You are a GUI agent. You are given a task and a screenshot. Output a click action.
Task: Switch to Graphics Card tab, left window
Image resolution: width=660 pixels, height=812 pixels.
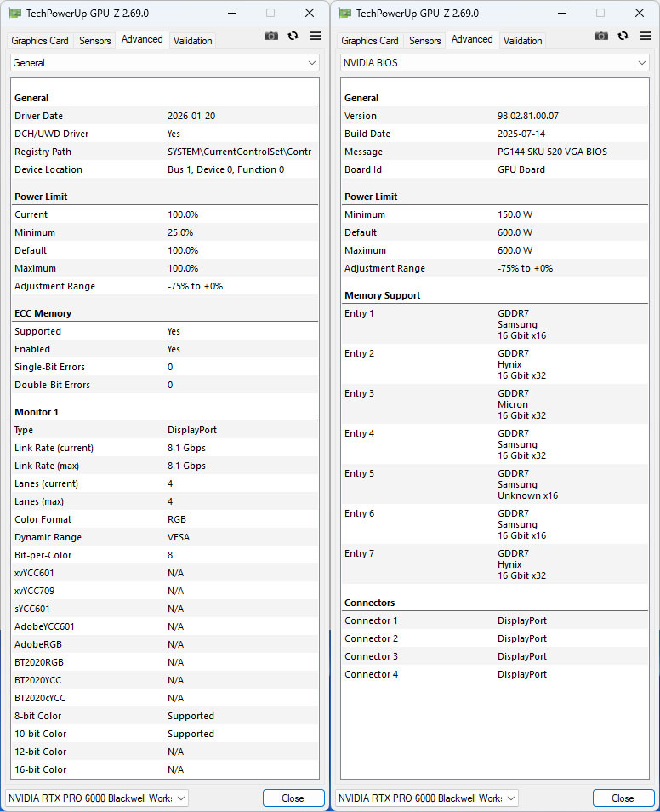[x=40, y=40]
